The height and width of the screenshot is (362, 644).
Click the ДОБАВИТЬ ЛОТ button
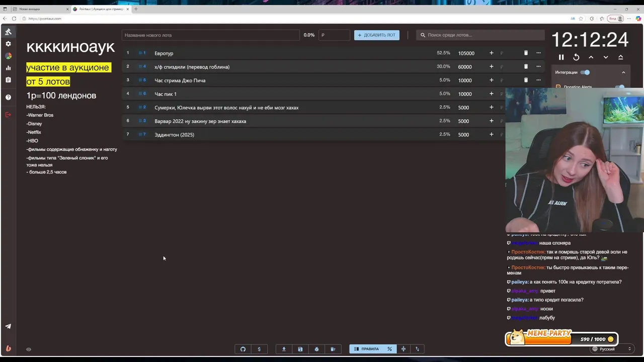pos(377,35)
